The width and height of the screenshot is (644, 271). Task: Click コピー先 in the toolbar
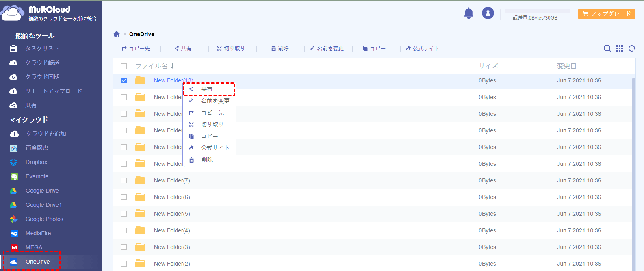pyautogui.click(x=136, y=48)
